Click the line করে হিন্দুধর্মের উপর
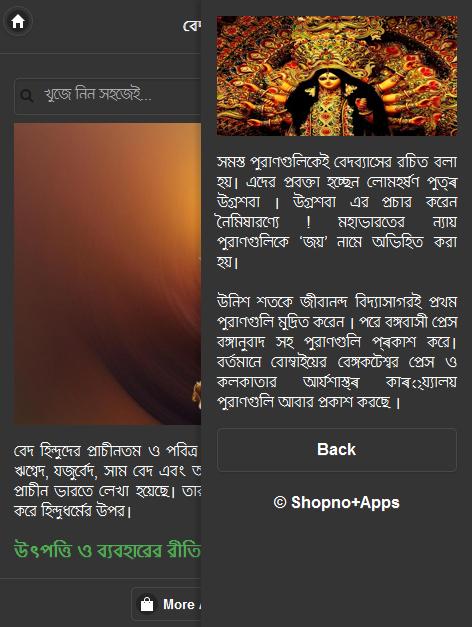The image size is (472, 627). click(x=72, y=511)
